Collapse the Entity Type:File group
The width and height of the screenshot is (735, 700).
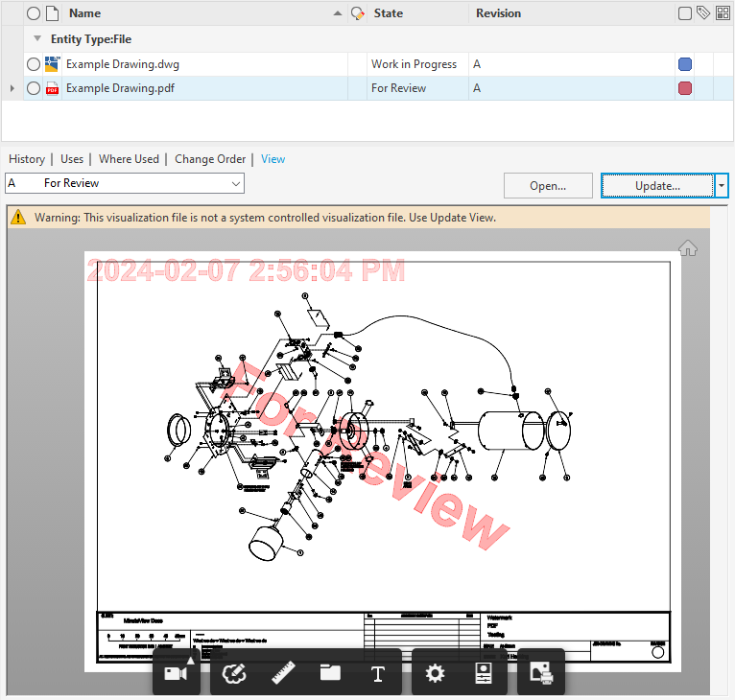[37, 38]
